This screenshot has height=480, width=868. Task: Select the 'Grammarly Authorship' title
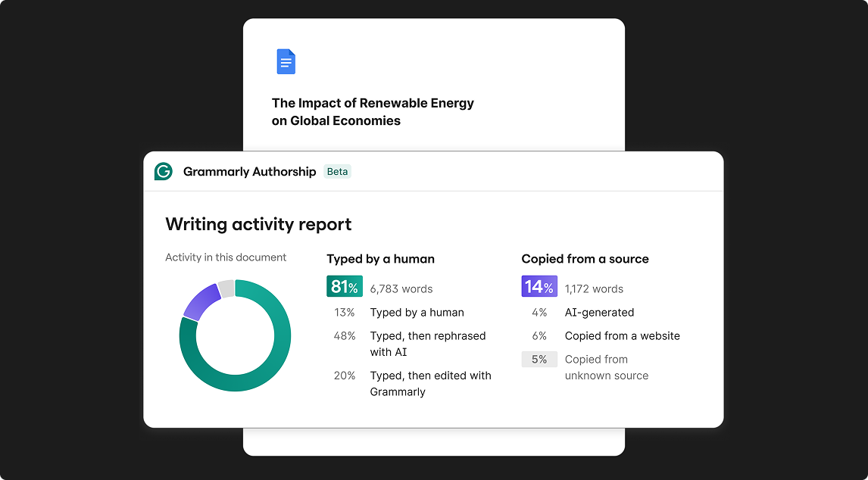pyautogui.click(x=250, y=172)
